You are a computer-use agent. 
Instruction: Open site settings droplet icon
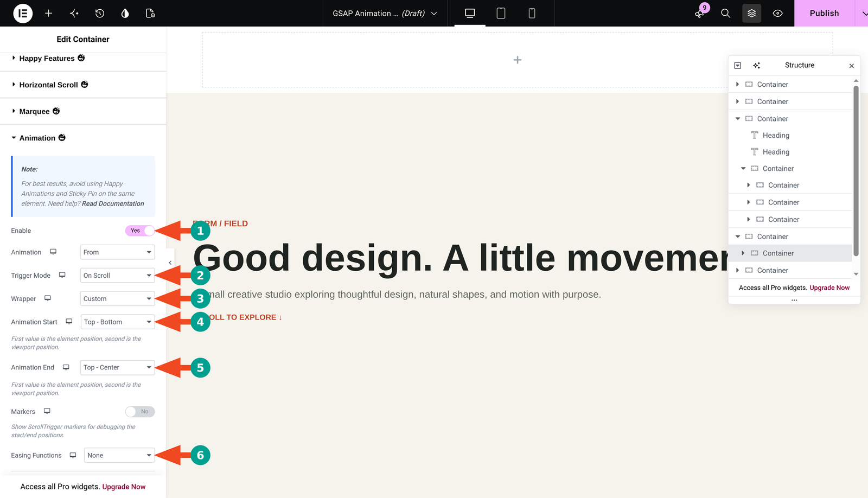[125, 13]
